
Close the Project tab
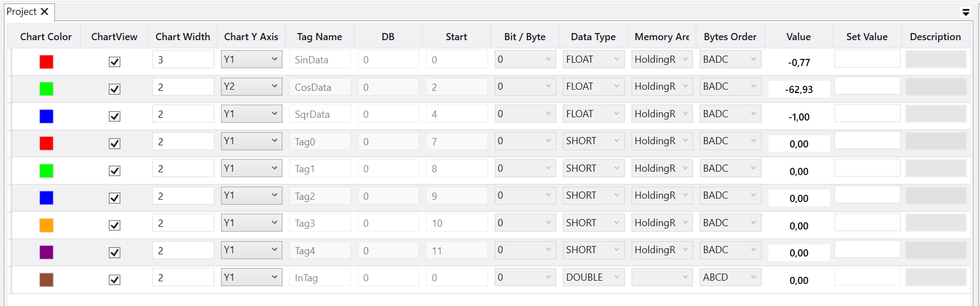click(45, 12)
